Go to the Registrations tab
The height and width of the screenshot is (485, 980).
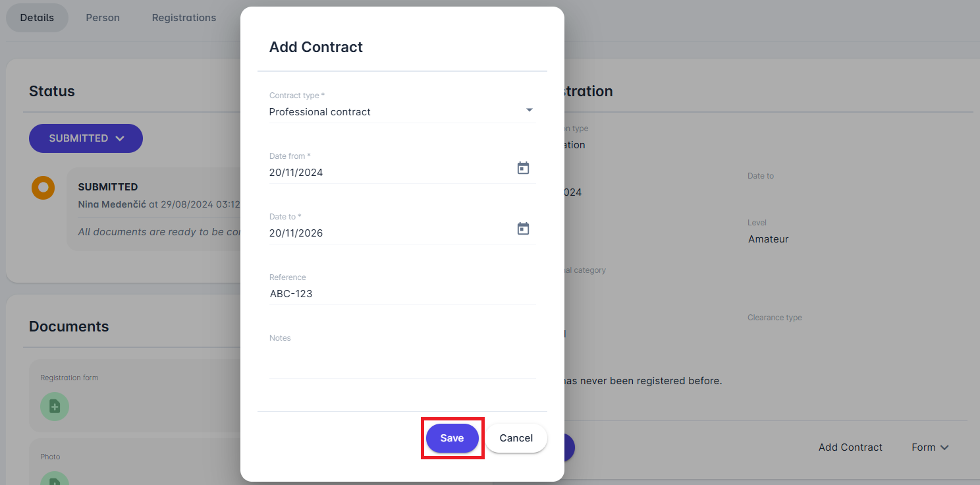[x=184, y=18]
